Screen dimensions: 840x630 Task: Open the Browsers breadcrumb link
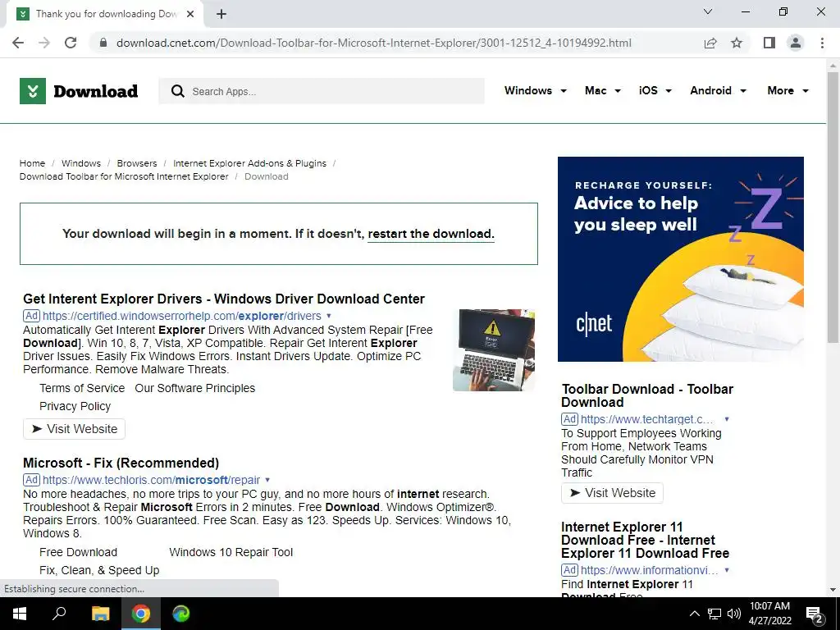[137, 163]
